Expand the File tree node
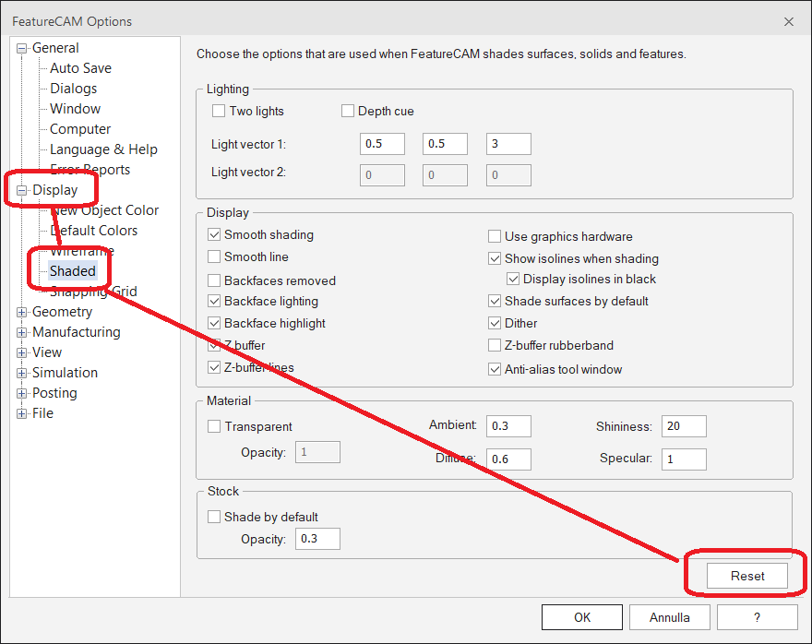Viewport: 812px width, 644px height. click(x=20, y=413)
